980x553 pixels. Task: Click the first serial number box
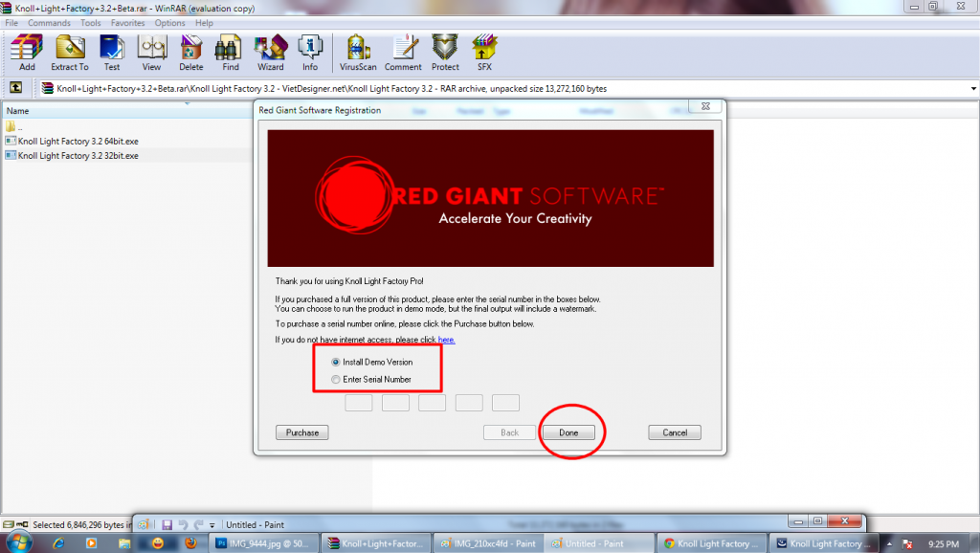click(x=359, y=403)
